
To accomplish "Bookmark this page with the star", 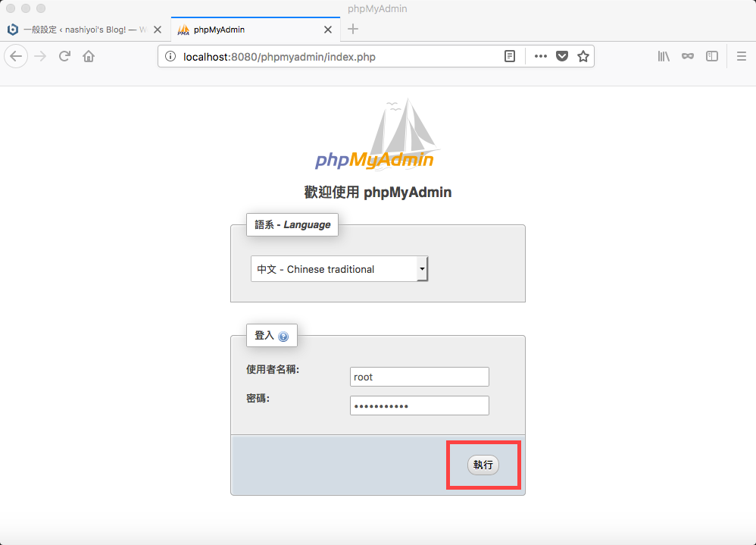I will point(583,56).
